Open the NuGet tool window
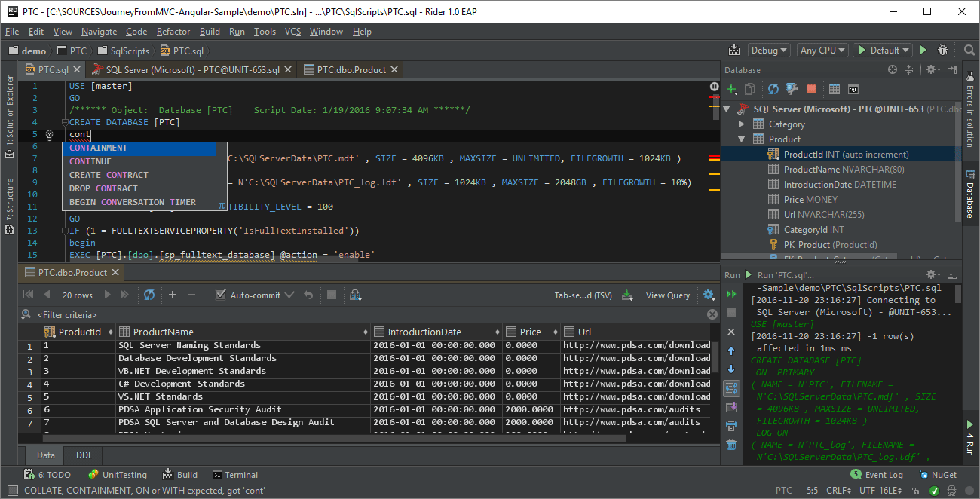 [x=939, y=475]
